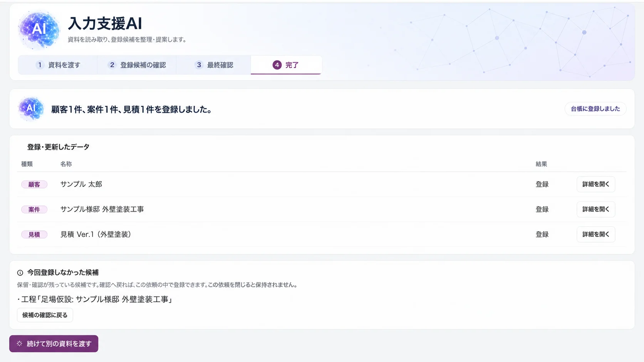
Task: Click the sparkle icon on 続けて別の資料を渡す button
Action: pos(19,344)
